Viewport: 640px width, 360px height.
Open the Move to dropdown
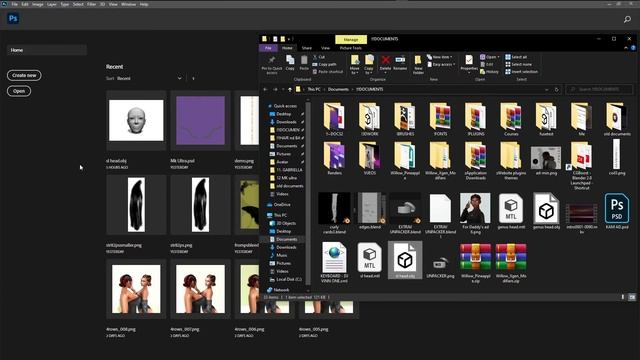[x=355, y=64]
